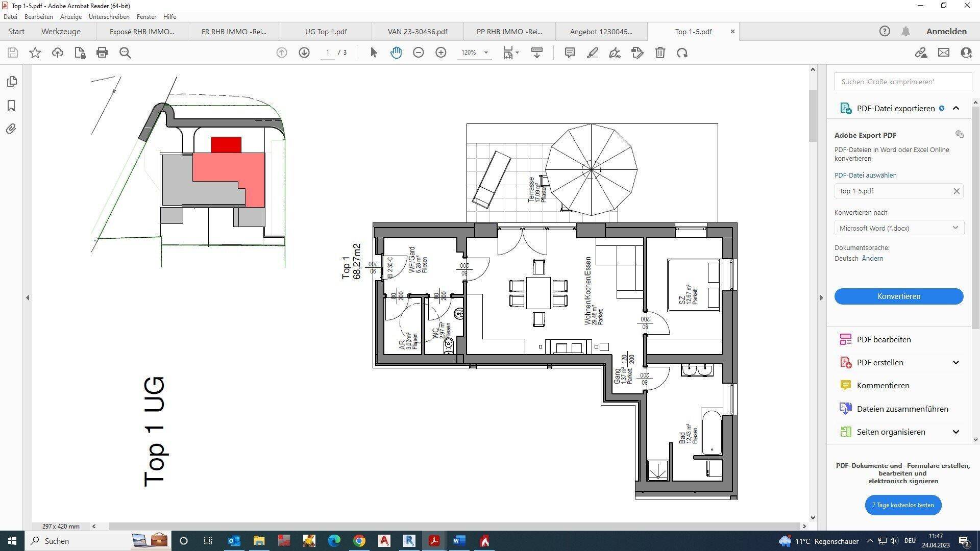The width and height of the screenshot is (980, 551).
Task: Close the Top 1-5.pdf tab
Action: pos(732,32)
